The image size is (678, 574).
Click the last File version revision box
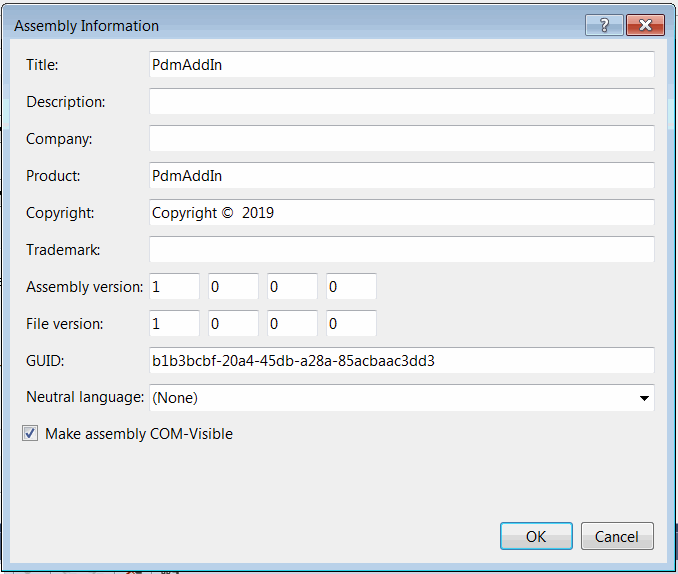pyautogui.click(x=351, y=324)
